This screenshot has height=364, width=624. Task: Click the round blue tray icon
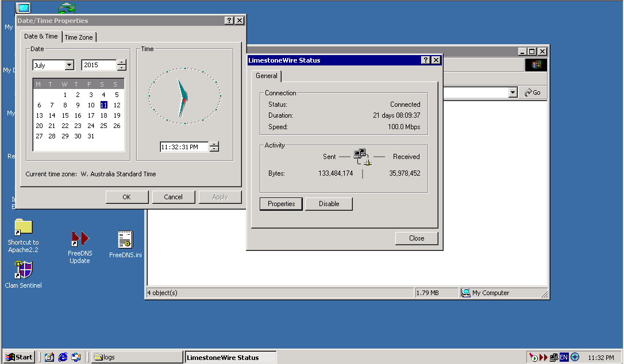point(575,357)
